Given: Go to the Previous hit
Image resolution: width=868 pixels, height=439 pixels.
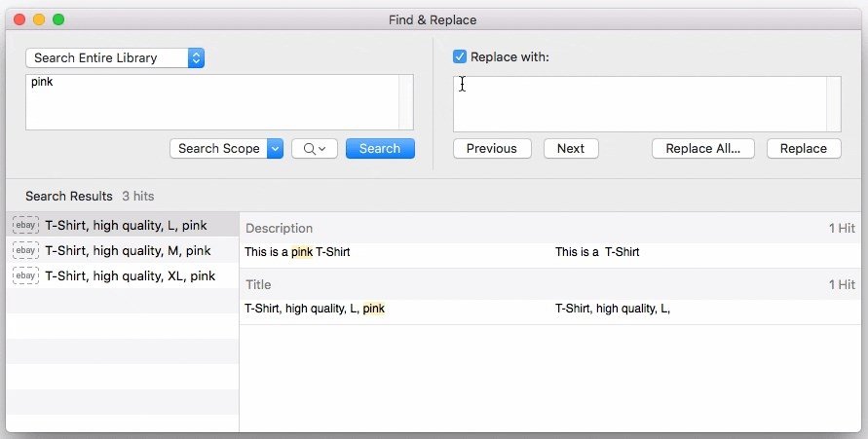Looking at the screenshot, I should click(x=492, y=149).
